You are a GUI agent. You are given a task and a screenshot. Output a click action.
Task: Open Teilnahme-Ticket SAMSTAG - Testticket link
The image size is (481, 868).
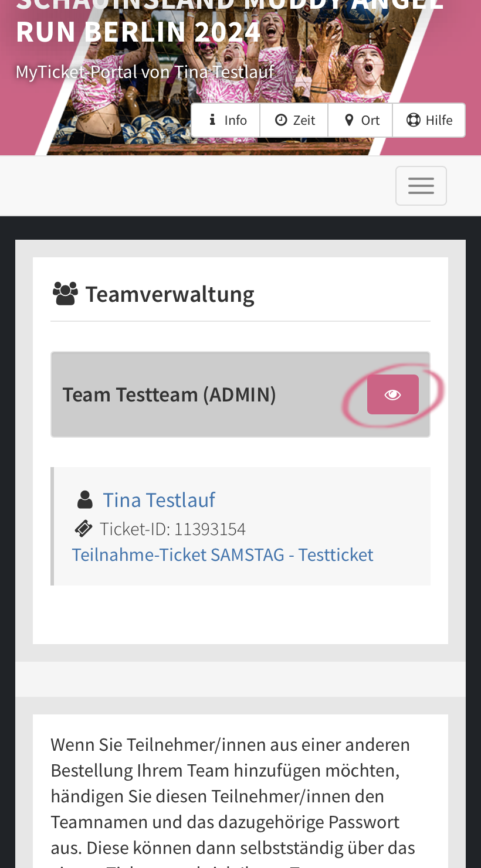coord(222,554)
